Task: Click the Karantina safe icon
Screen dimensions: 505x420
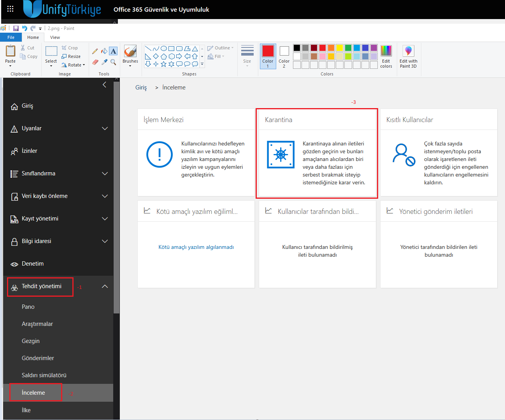Action: coord(281,154)
